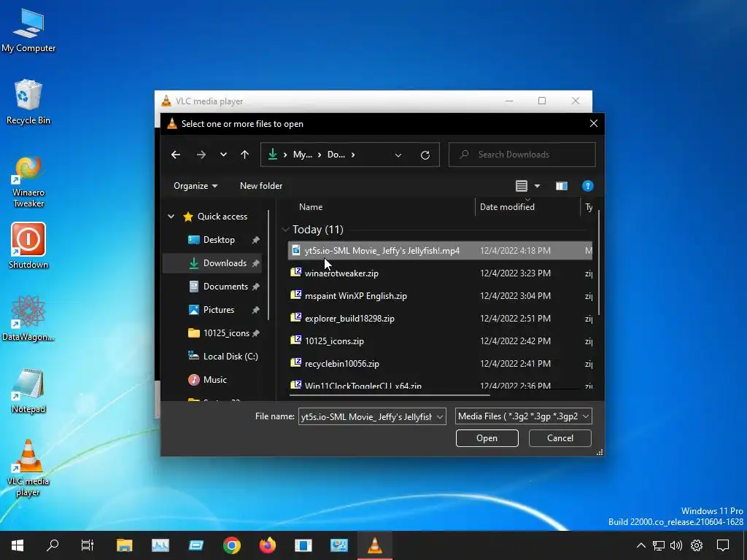Click the Shutdown desktop shortcut

point(28,246)
